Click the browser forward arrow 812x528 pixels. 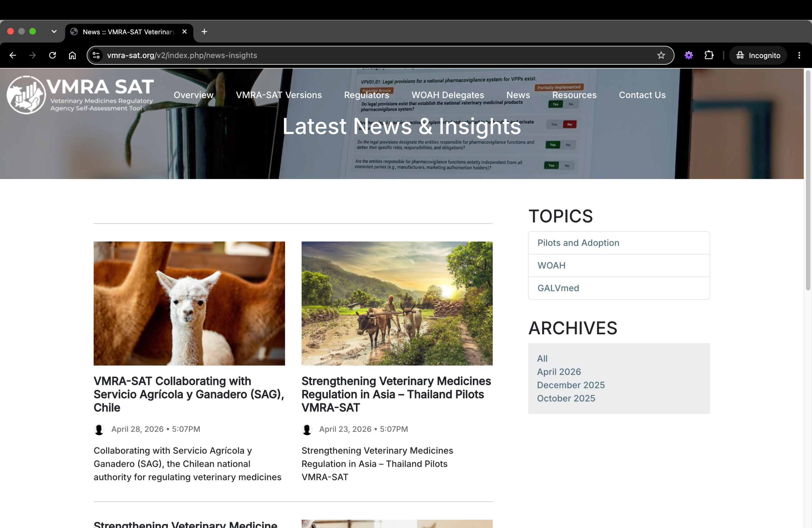(32, 55)
